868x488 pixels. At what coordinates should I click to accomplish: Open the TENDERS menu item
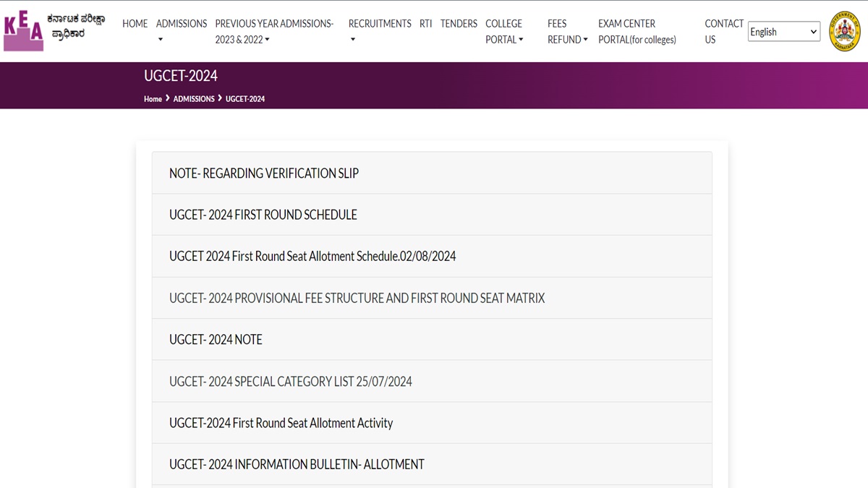pos(459,24)
